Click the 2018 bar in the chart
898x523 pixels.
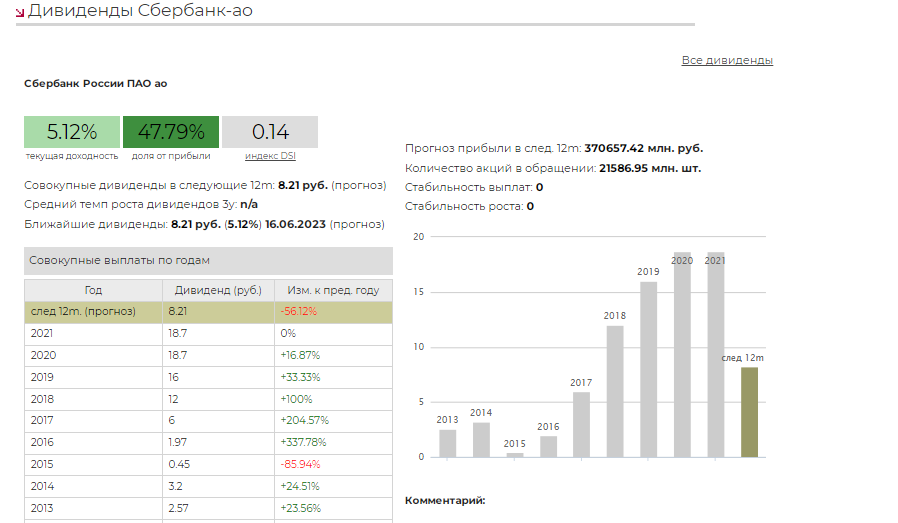click(x=615, y=392)
